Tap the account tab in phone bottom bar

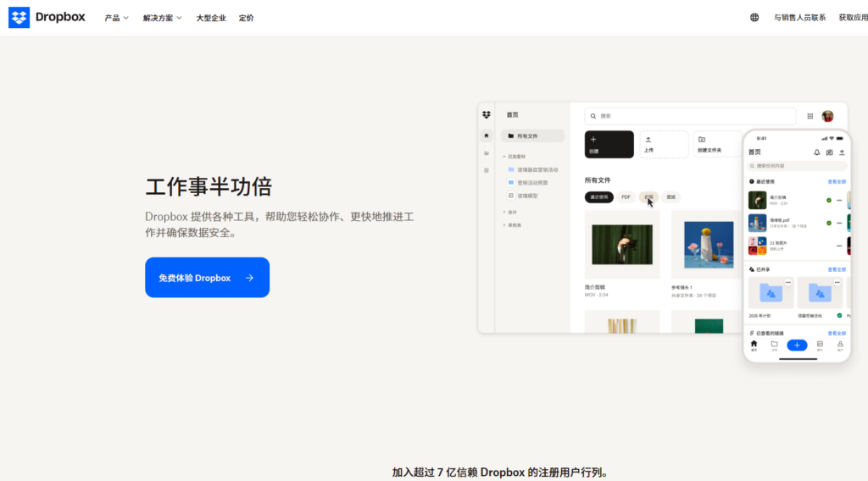[x=840, y=346]
